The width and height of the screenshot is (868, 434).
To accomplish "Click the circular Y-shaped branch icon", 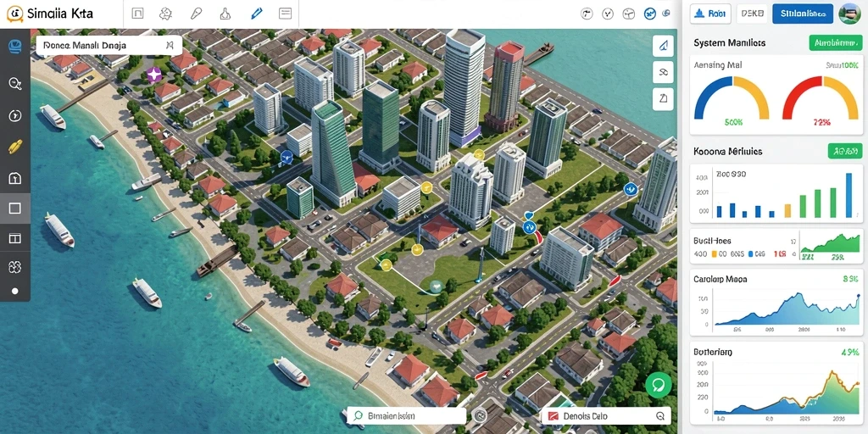I will coord(608,14).
